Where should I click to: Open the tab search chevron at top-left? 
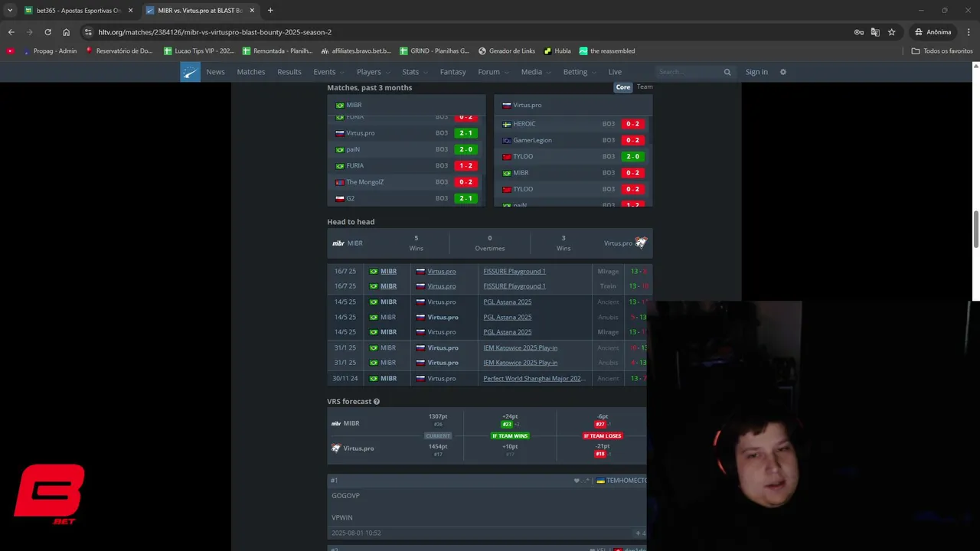(10, 10)
